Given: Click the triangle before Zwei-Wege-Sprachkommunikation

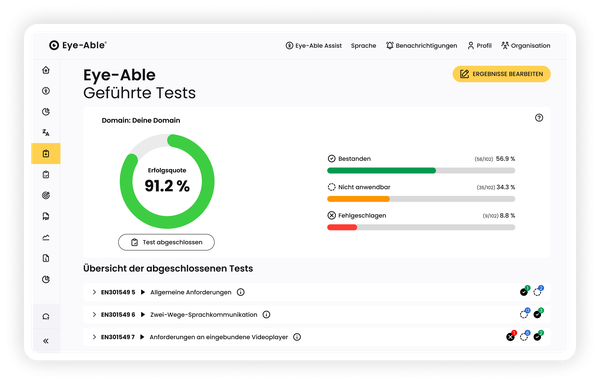Looking at the screenshot, I should pyautogui.click(x=143, y=315).
